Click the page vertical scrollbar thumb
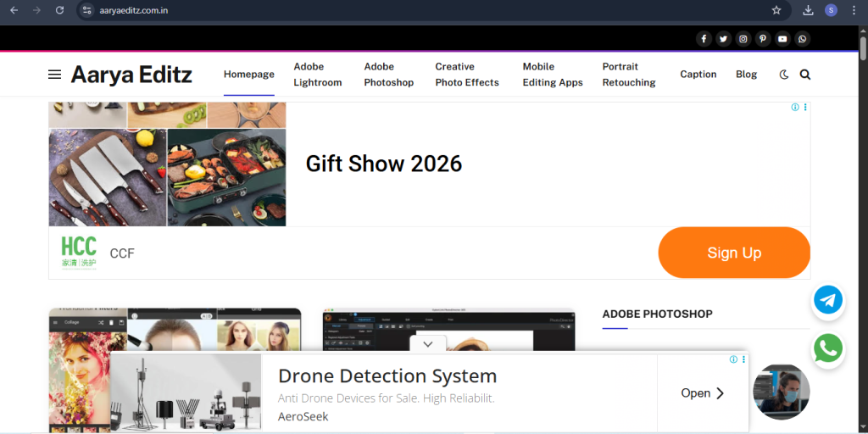Screen dimensions: 868x434 tap(863, 48)
